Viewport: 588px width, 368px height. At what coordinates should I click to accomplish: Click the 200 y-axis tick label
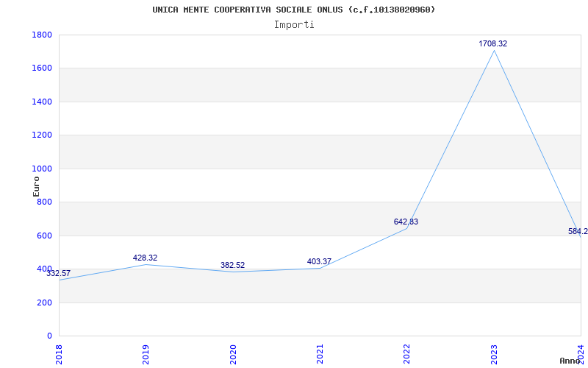pyautogui.click(x=44, y=302)
